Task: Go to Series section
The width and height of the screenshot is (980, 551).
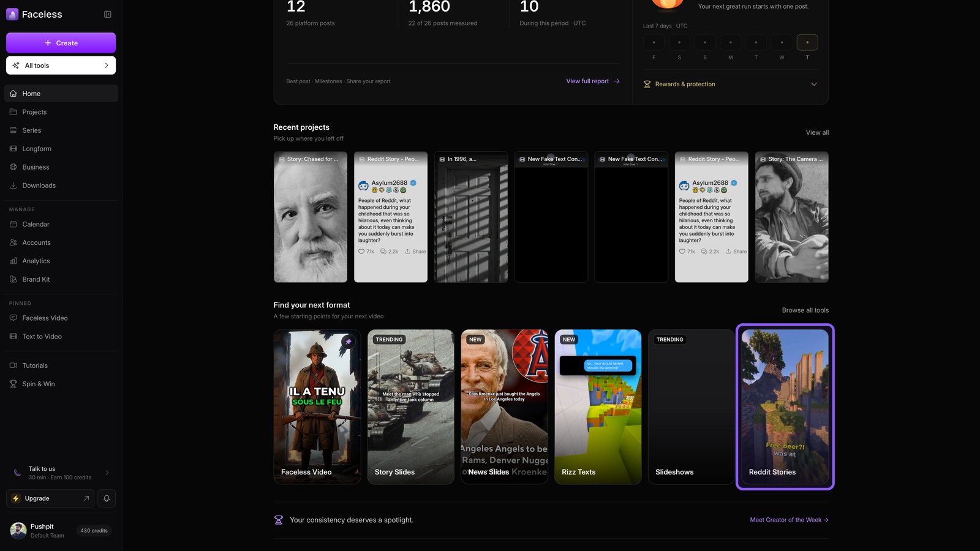Action: [61, 130]
